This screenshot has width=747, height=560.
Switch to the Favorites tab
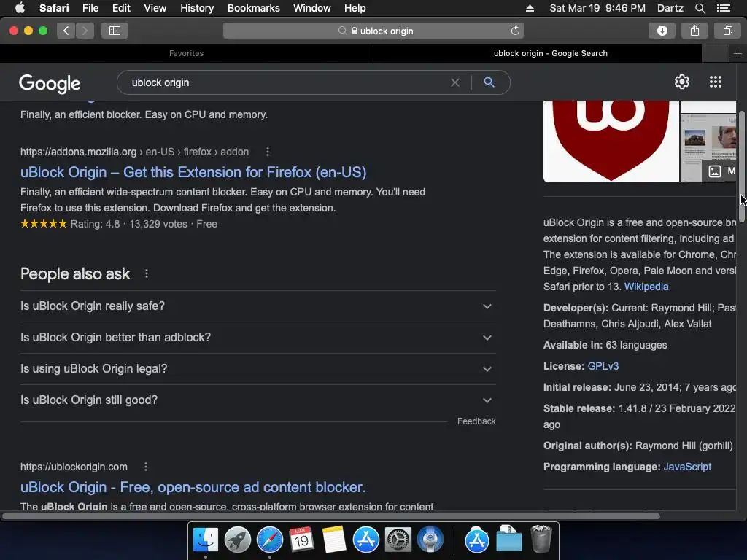[186, 54]
